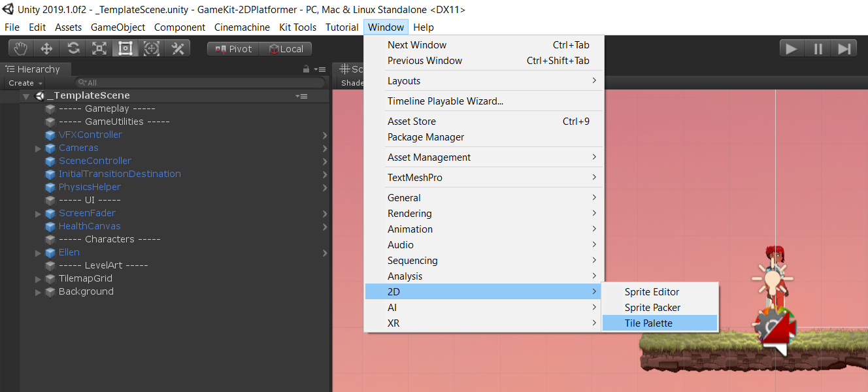The width and height of the screenshot is (868, 392).
Task: Select the Move tool
Action: point(47,49)
